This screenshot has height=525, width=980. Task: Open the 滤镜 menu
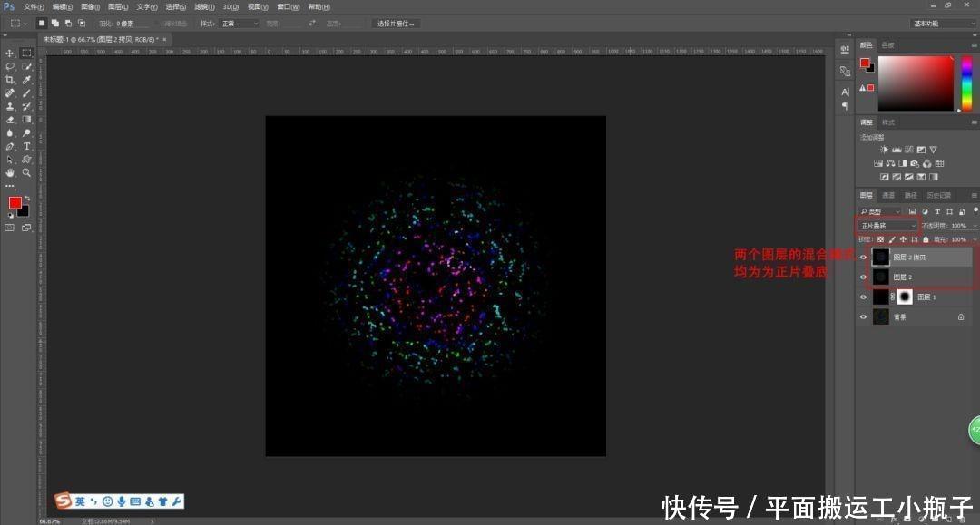[x=204, y=7]
